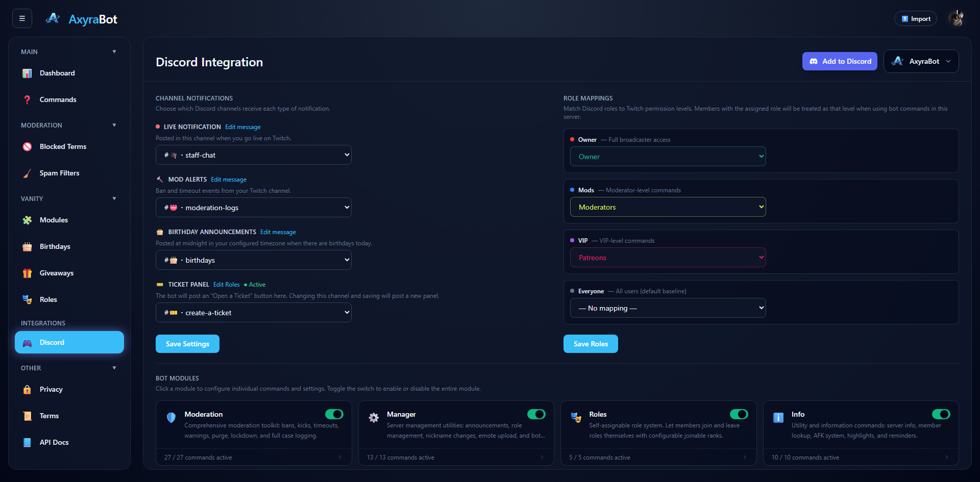Viewport: 980px width, 482px height.
Task: Open the 13 / 13 commands active row
Action: coord(456,458)
